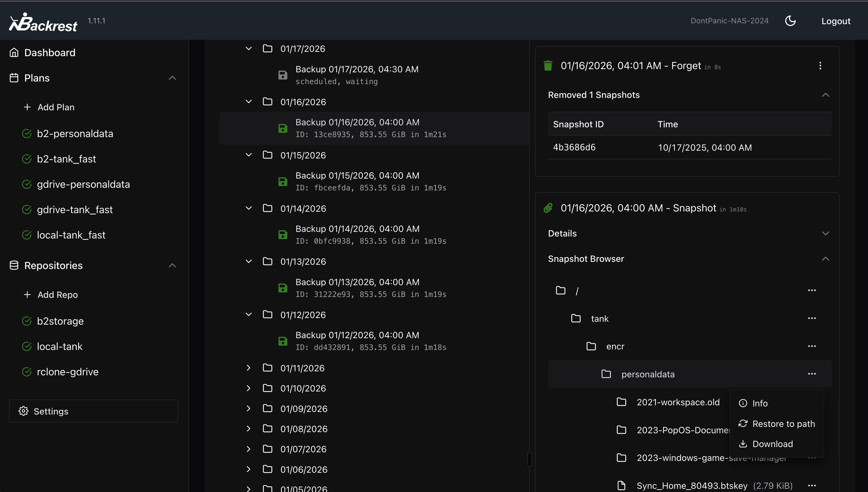Click the Backrest logo
This screenshot has width=868, height=492.
[43, 22]
